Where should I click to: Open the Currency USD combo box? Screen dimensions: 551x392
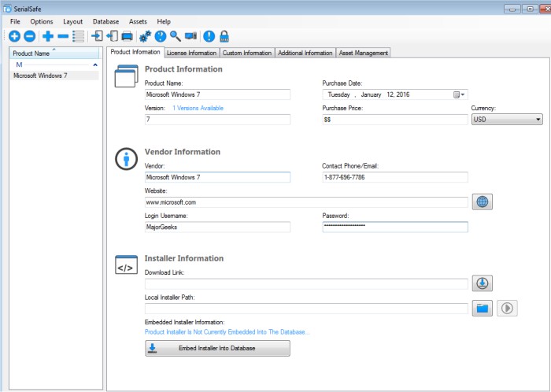click(x=507, y=120)
